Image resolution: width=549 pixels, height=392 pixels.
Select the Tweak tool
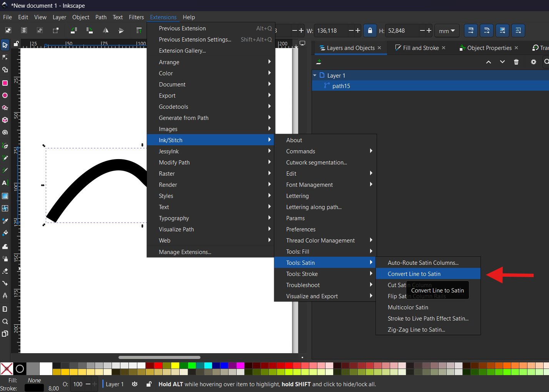[5, 246]
